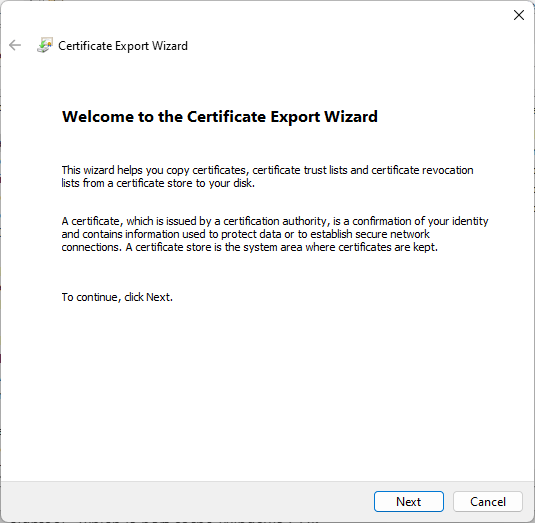Click the words 'certification authority' in the paragraph

275,221
